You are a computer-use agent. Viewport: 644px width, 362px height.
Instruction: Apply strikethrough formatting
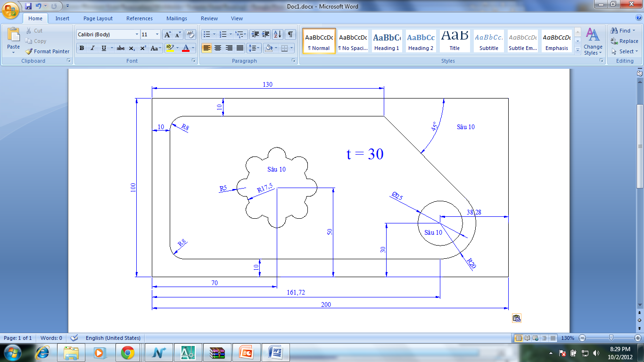click(x=121, y=48)
